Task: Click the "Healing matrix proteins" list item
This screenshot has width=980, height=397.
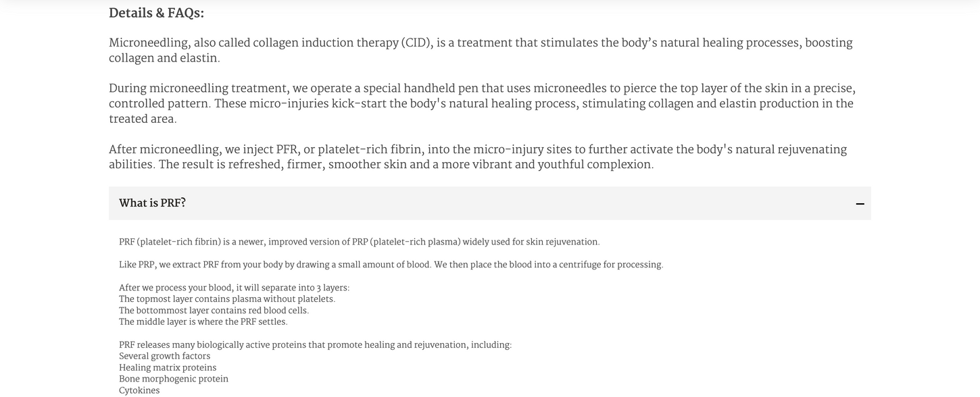Action: point(168,368)
